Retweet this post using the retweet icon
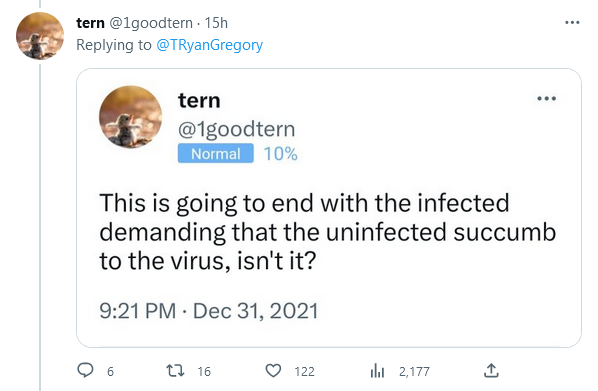 click(x=175, y=370)
